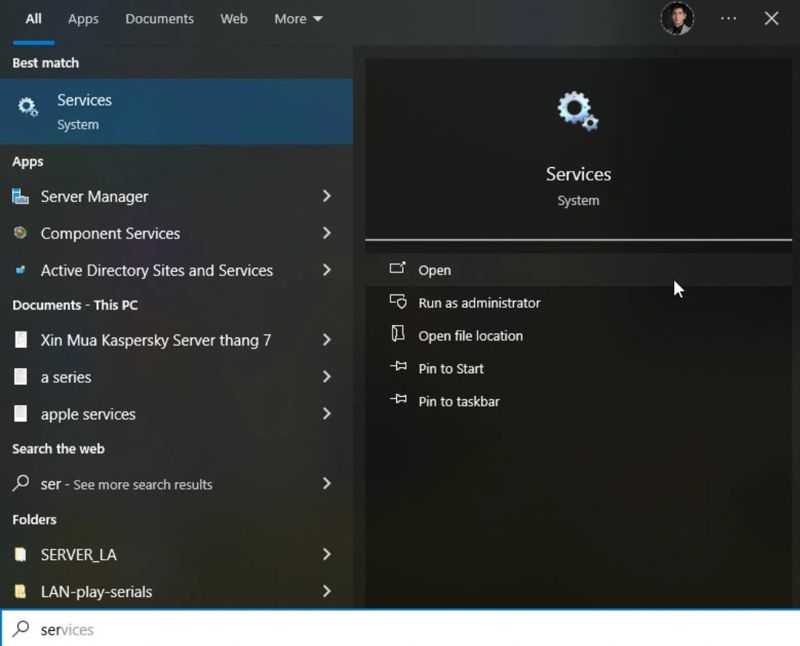Screen dimensions: 800x646
Task: Expand the Server Manager result arrow
Action: pos(326,197)
